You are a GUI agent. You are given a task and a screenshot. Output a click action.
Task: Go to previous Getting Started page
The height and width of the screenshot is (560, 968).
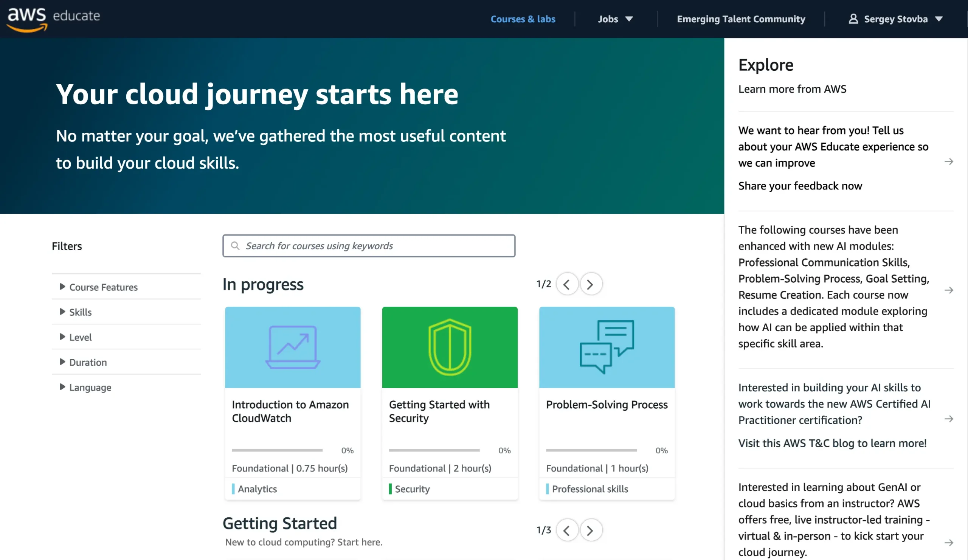pos(566,531)
